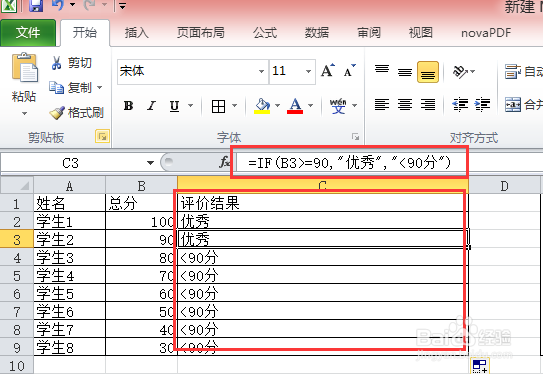
Task: Activate the 格式刷 format painter
Action: [76, 113]
